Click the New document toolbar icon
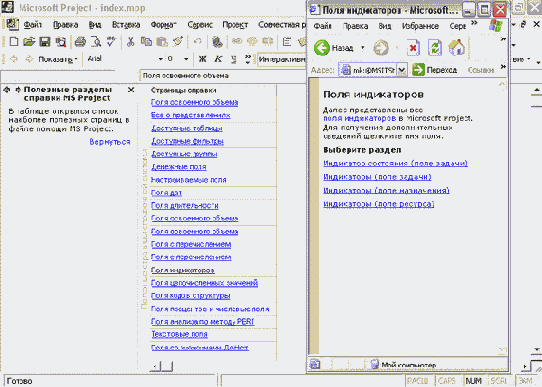Image resolution: width=542 pixels, height=387 pixels. 14,42
